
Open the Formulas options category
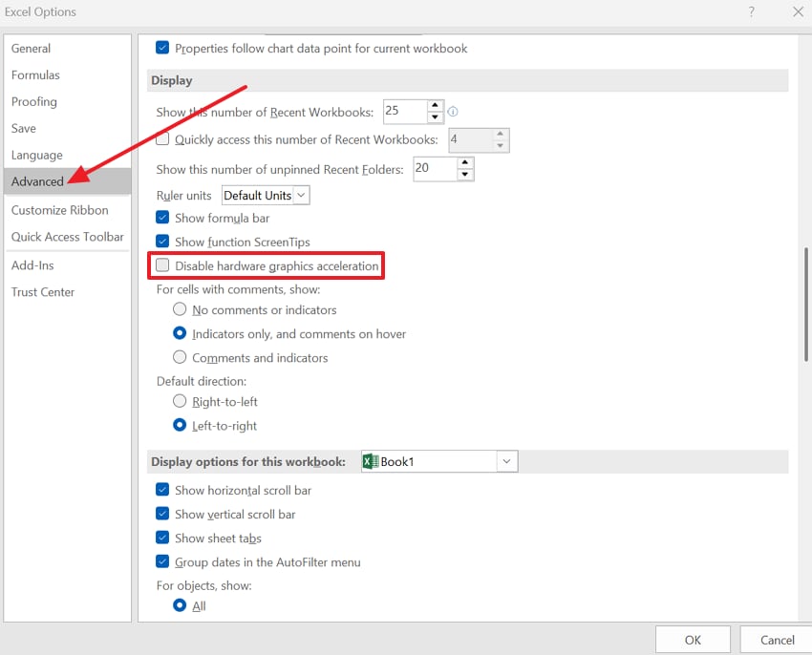tap(67, 75)
